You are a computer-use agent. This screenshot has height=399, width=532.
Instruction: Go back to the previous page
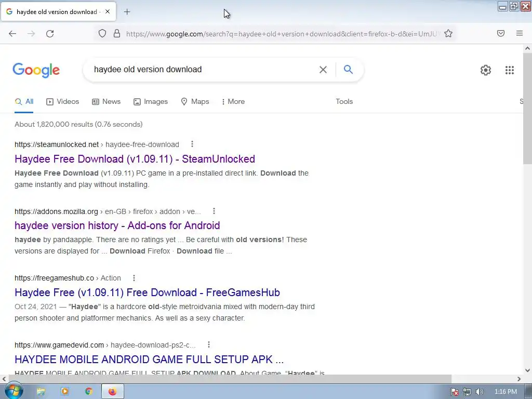pos(12,33)
